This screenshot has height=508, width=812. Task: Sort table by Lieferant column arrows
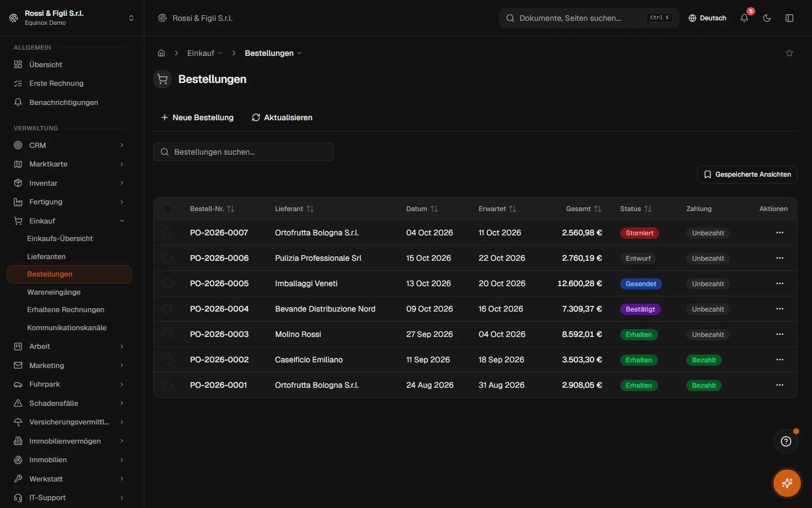coord(310,209)
